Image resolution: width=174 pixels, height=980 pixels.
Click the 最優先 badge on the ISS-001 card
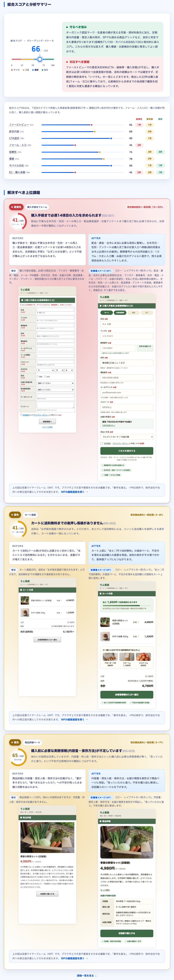click(16, 207)
